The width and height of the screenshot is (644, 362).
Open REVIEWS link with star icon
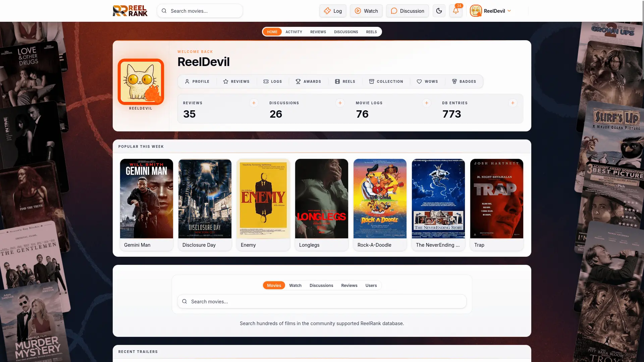click(236, 81)
